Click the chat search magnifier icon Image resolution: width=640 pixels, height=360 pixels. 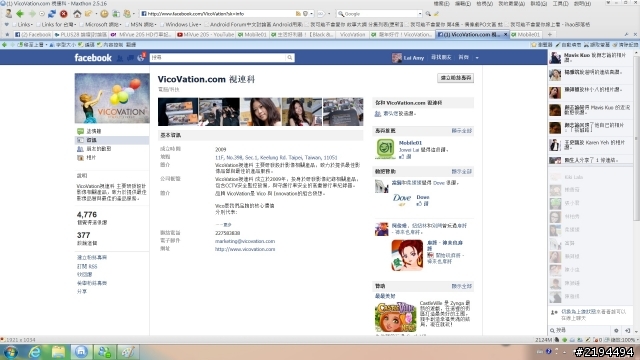552,331
